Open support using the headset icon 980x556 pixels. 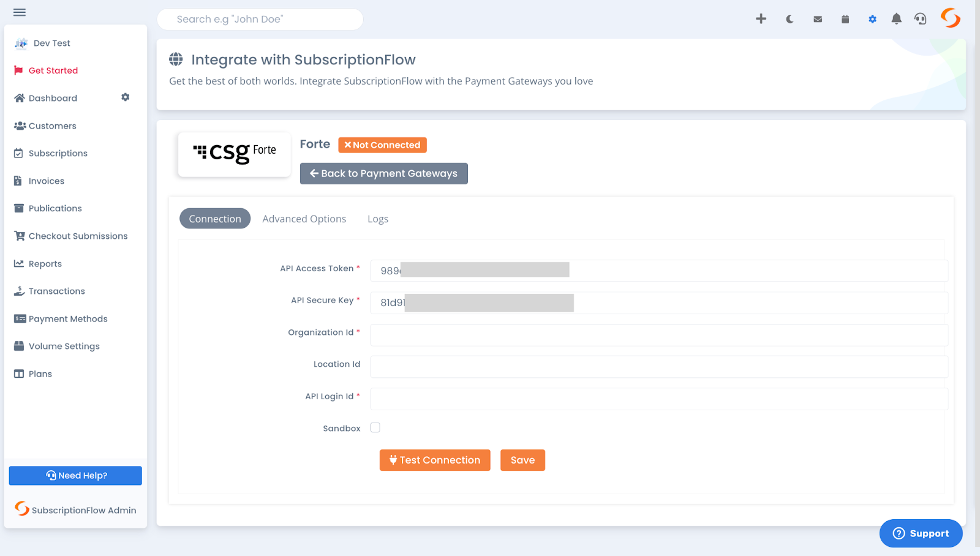pos(920,19)
